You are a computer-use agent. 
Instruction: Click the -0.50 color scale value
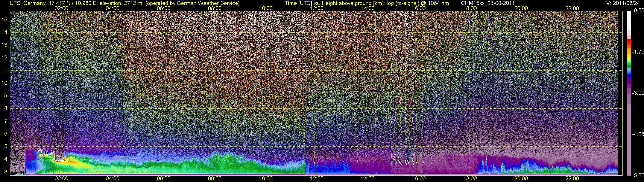(638, 10)
